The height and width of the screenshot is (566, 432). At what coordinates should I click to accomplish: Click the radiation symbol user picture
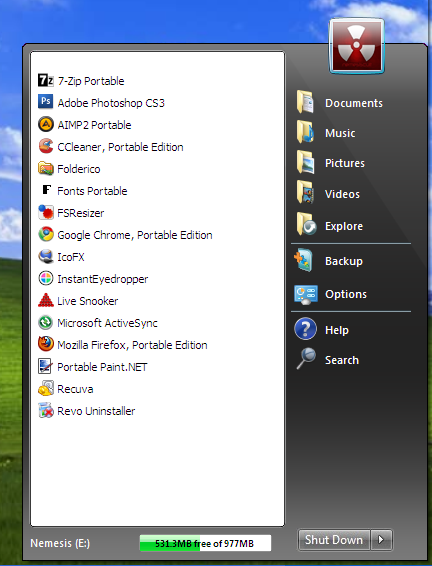(357, 46)
